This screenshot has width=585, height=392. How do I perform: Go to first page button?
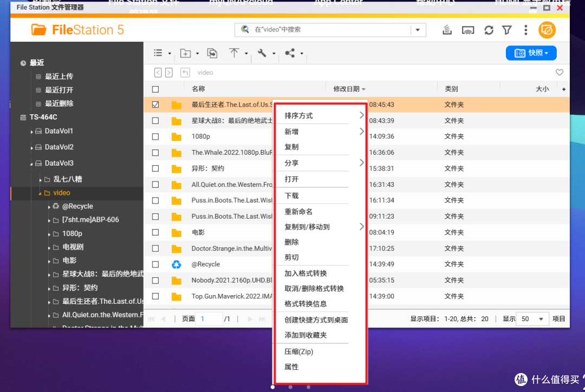tap(151, 319)
